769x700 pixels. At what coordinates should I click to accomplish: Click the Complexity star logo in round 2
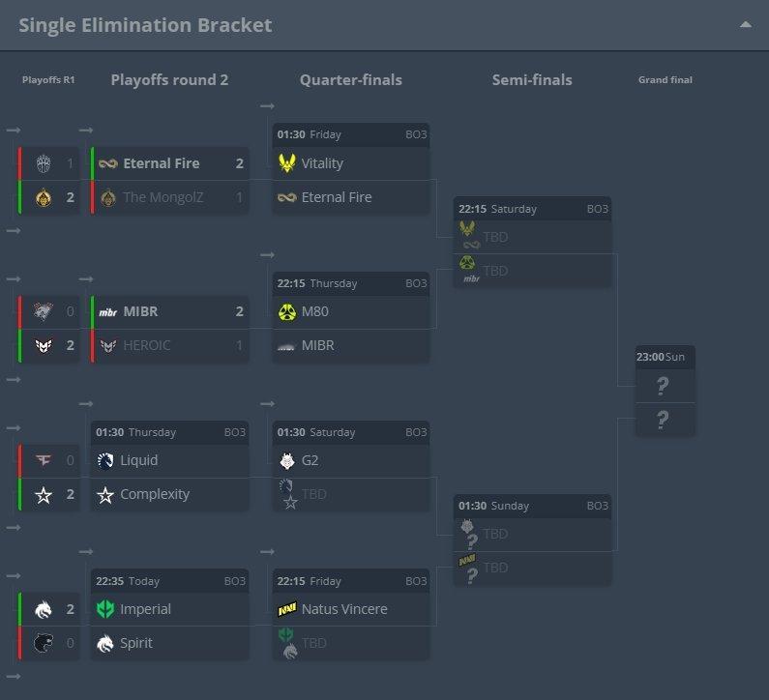105,495
